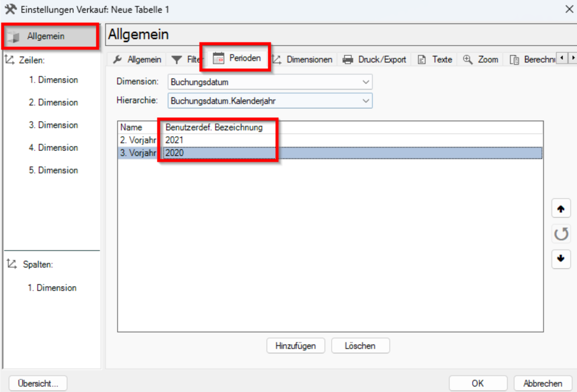
Task: Click the Zeilen section header
Action: (25, 60)
